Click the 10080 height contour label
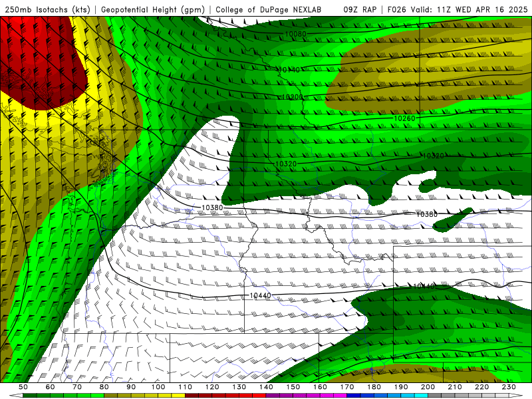 coord(295,34)
